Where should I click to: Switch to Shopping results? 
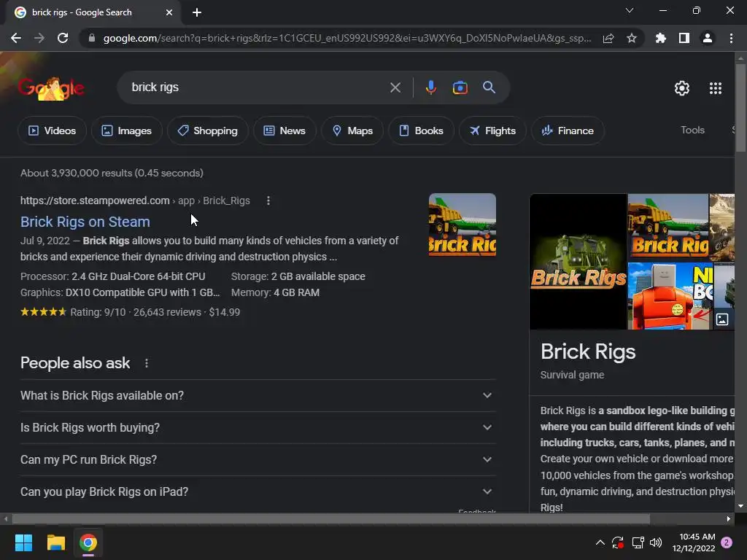click(208, 131)
